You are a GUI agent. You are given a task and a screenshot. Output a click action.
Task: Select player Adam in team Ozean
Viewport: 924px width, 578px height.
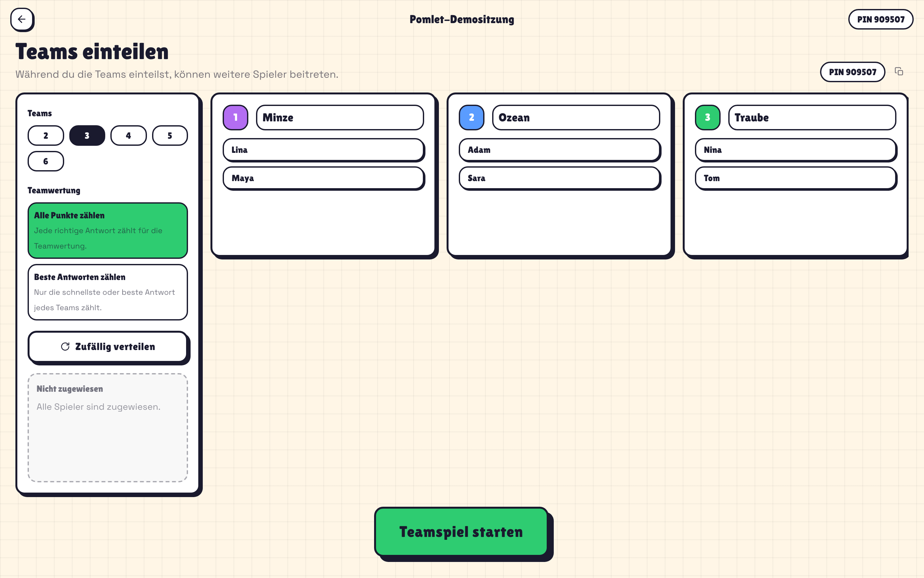(x=559, y=150)
